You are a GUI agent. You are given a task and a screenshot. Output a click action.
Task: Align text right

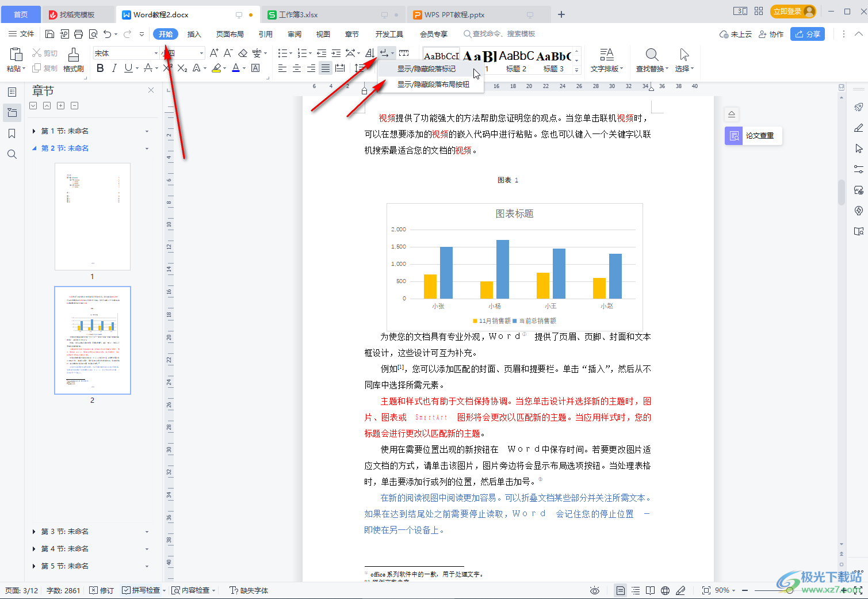coord(311,68)
